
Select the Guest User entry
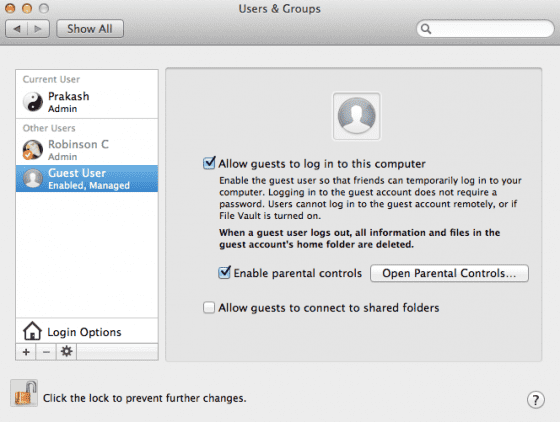tap(87, 179)
